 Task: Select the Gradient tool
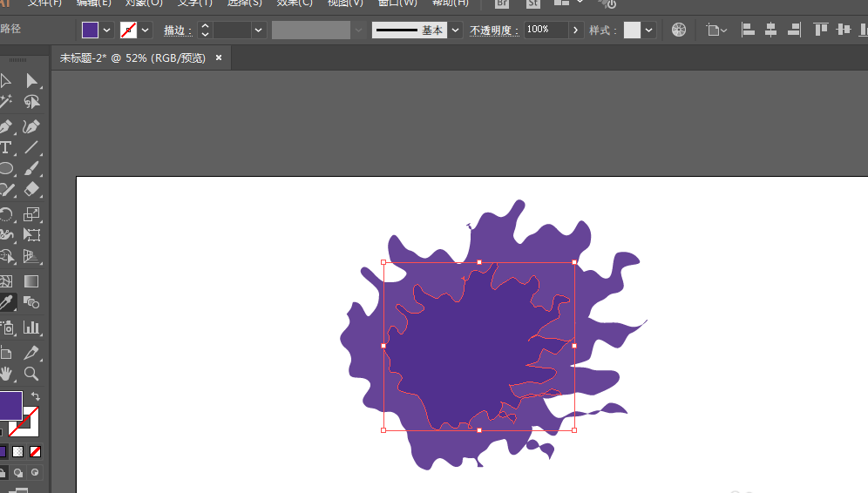pyautogui.click(x=31, y=281)
